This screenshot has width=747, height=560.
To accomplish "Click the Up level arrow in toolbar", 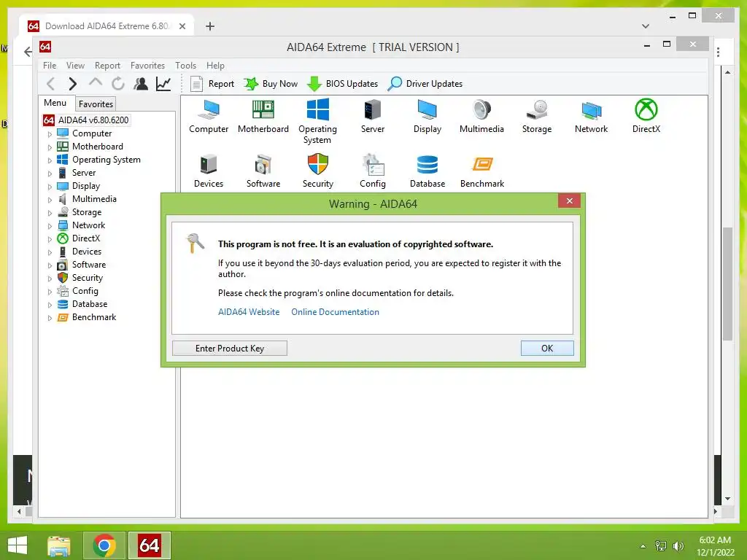I will click(x=96, y=83).
